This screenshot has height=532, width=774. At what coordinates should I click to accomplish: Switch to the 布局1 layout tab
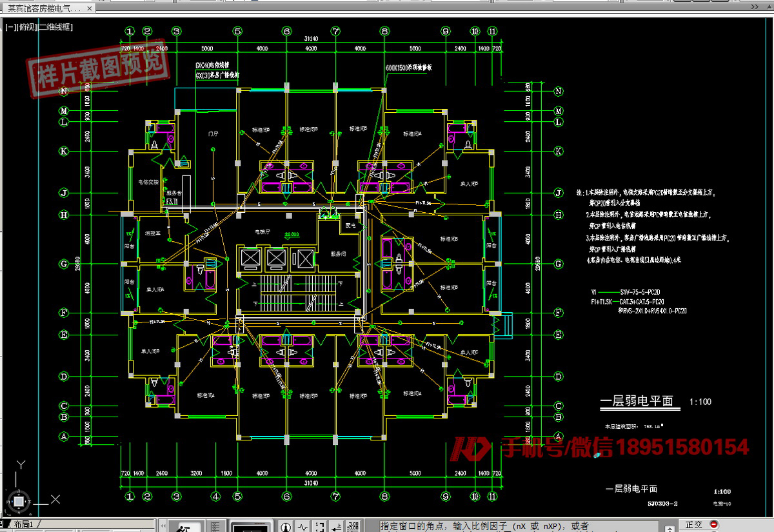(26, 524)
